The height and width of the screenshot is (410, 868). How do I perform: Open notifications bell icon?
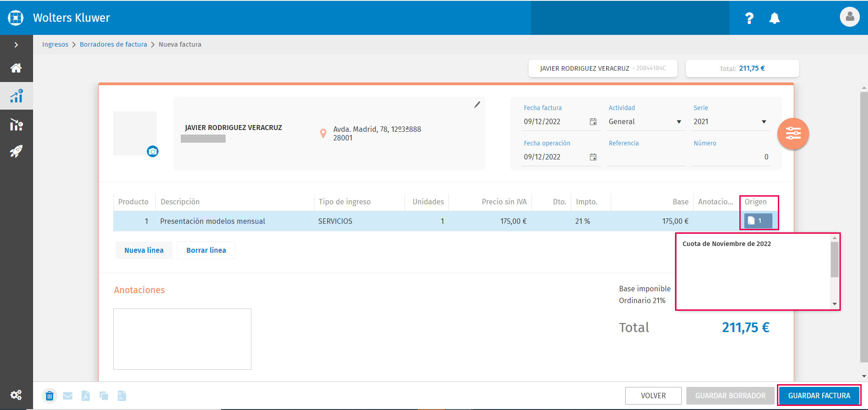point(775,18)
